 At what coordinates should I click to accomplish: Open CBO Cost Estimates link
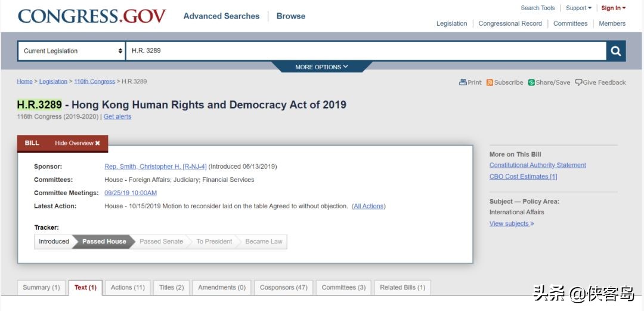click(x=523, y=177)
